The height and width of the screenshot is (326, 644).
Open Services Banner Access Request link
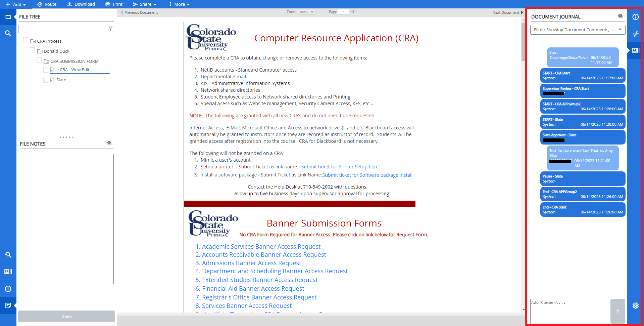tap(247, 306)
